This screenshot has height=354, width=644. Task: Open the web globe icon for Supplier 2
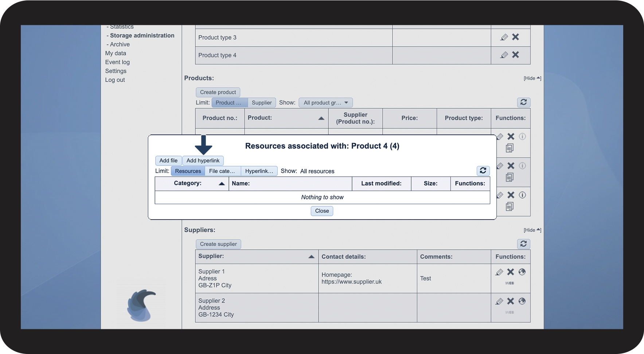(x=522, y=301)
